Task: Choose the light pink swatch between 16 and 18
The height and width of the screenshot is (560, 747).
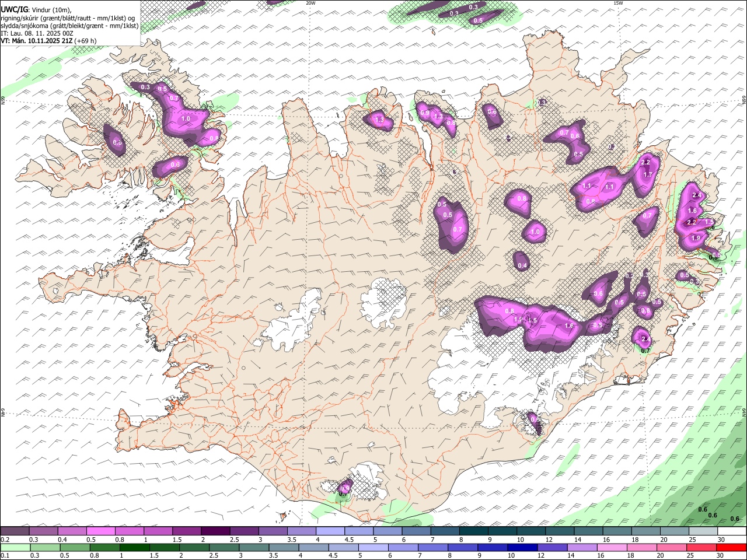Action: tap(612, 548)
